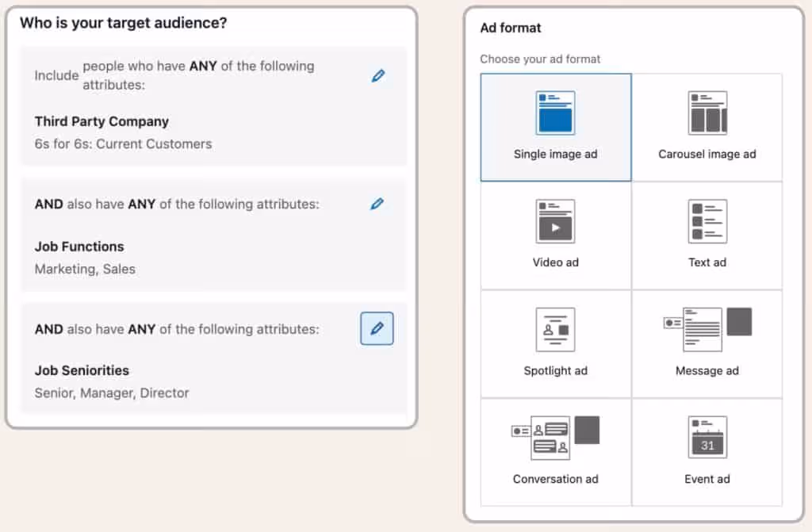Click 'Who is your target audience?' title

[x=123, y=23]
